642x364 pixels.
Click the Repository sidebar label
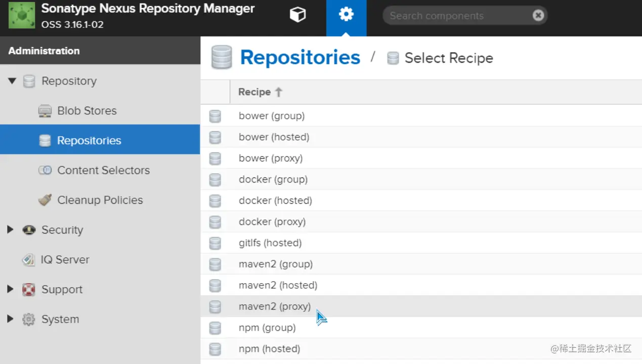point(69,81)
